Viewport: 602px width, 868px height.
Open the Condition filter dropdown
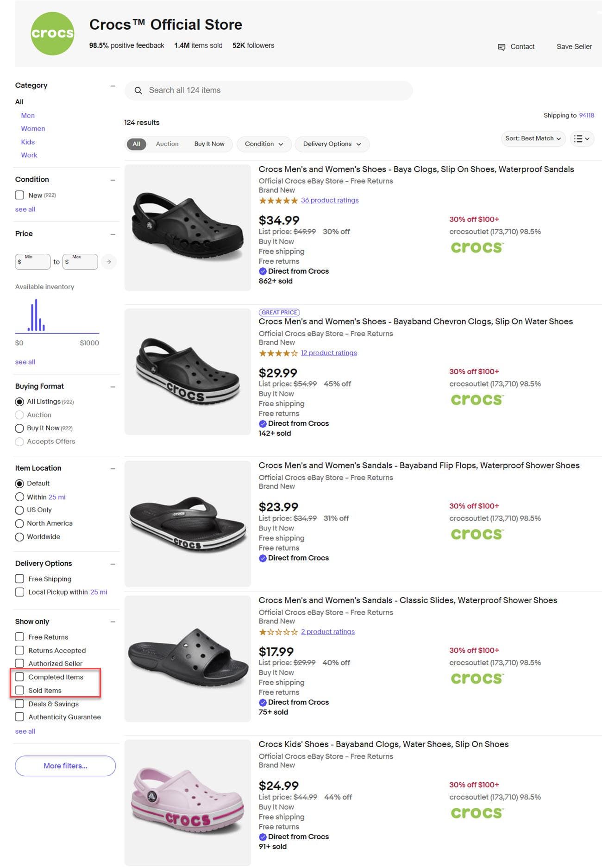click(x=264, y=144)
